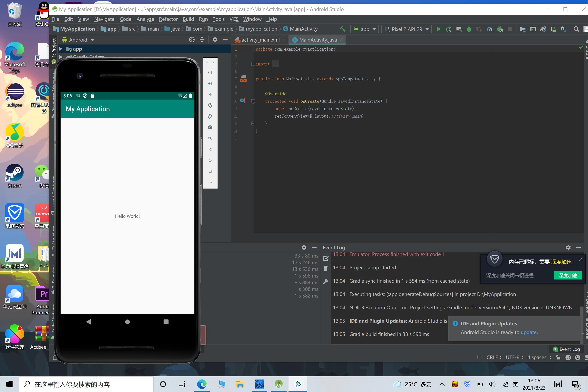Expand the app folder in the project tree
The width and height of the screenshot is (588, 392).
tap(61, 49)
